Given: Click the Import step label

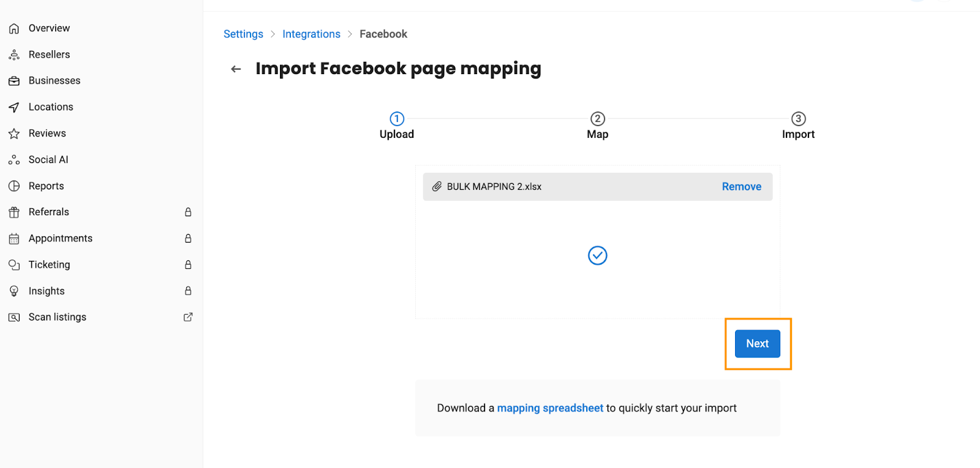Looking at the screenshot, I should tap(798, 134).
